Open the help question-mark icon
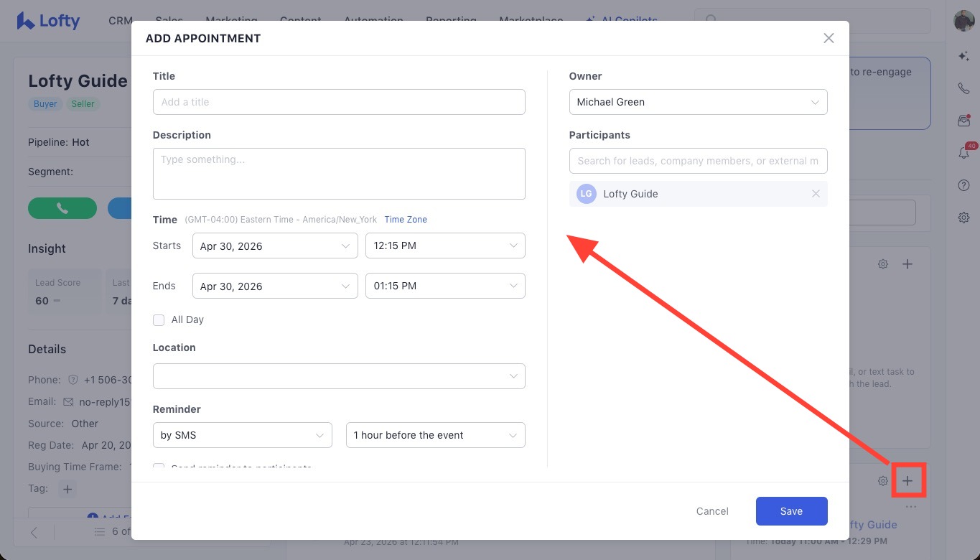The width and height of the screenshot is (980, 560). (x=963, y=185)
